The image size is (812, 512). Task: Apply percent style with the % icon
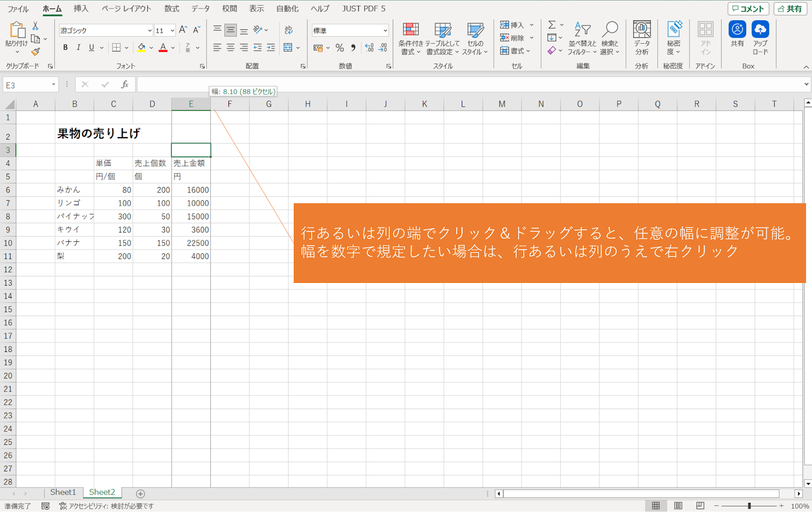[x=340, y=48]
